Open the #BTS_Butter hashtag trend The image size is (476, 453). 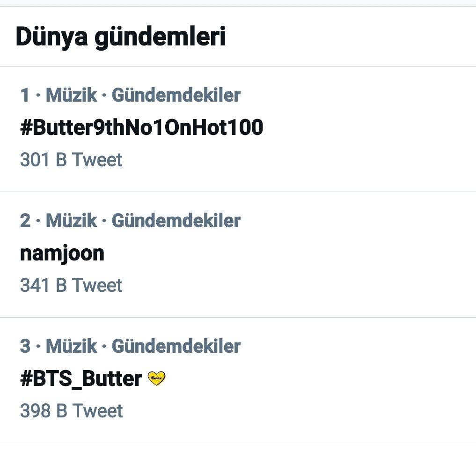pos(81,379)
